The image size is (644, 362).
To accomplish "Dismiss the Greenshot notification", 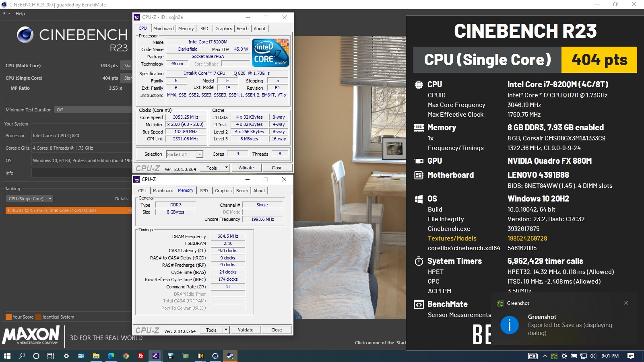I will click(626, 303).
